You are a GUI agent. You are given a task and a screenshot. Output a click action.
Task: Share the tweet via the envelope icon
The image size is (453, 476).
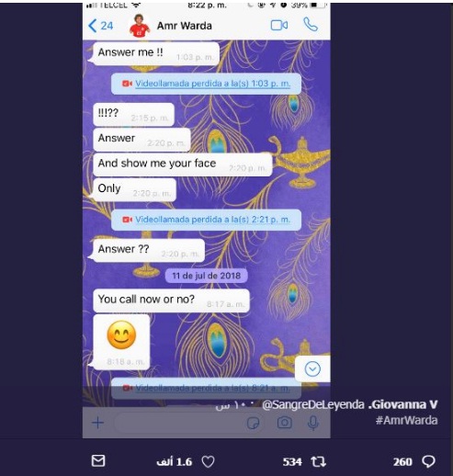[98, 460]
